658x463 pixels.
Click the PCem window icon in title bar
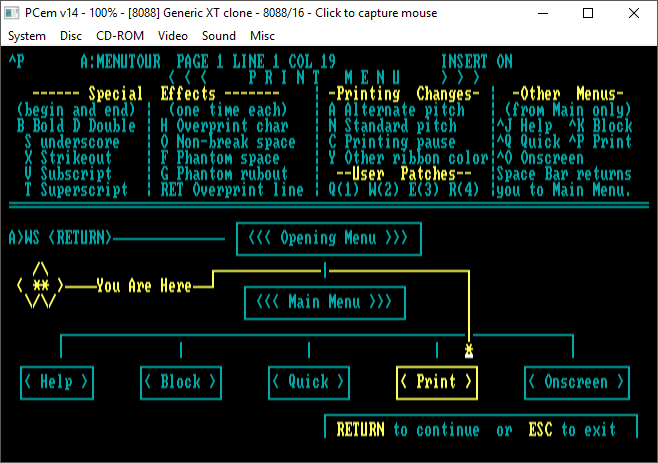11,13
